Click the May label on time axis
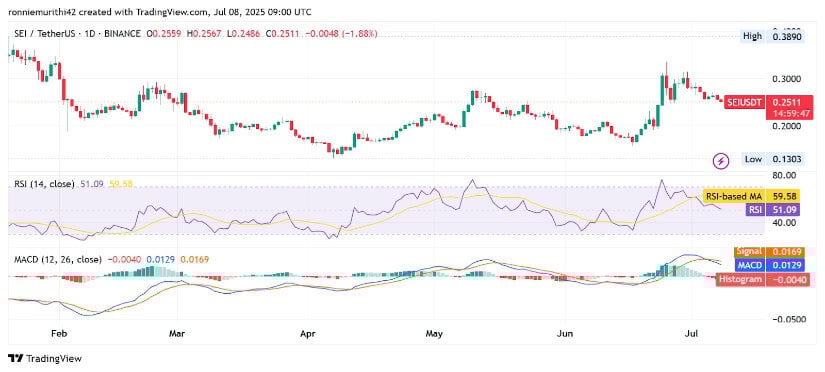The image size is (825, 372). tap(434, 334)
